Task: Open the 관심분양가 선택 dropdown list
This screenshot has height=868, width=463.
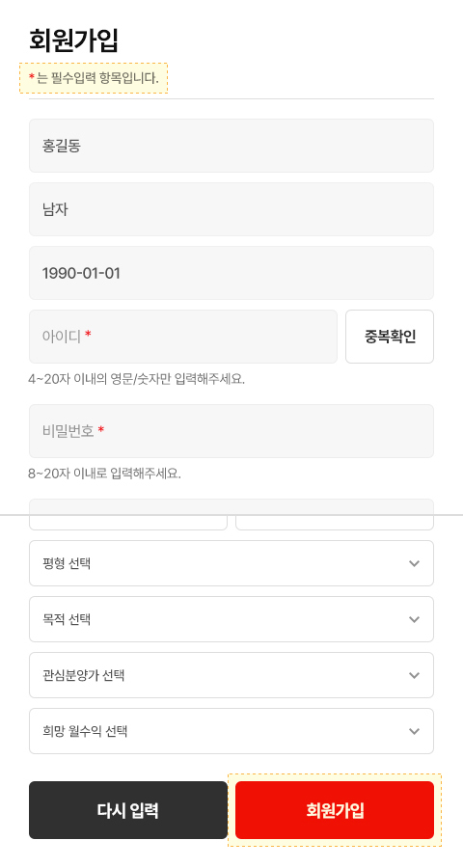Action: click(x=231, y=675)
